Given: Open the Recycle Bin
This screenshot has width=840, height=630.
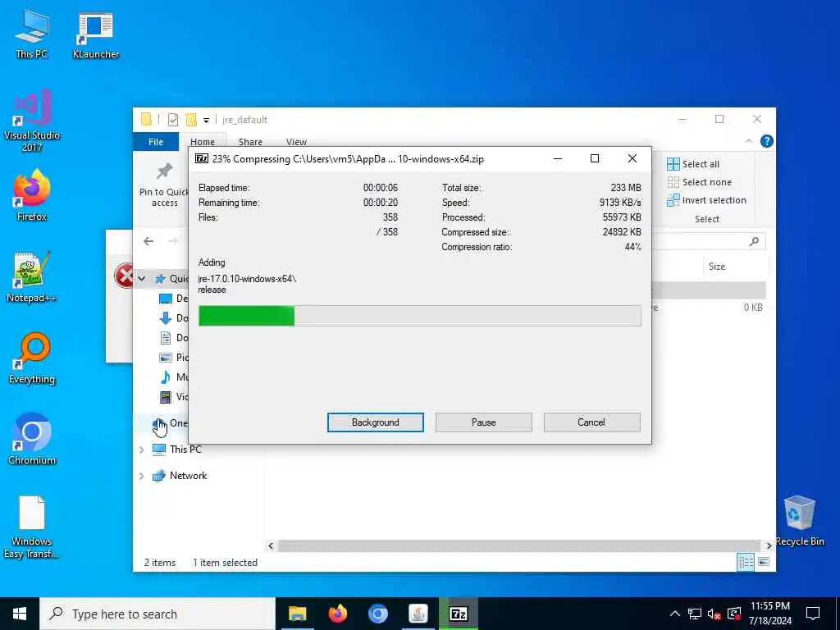Looking at the screenshot, I should [799, 521].
